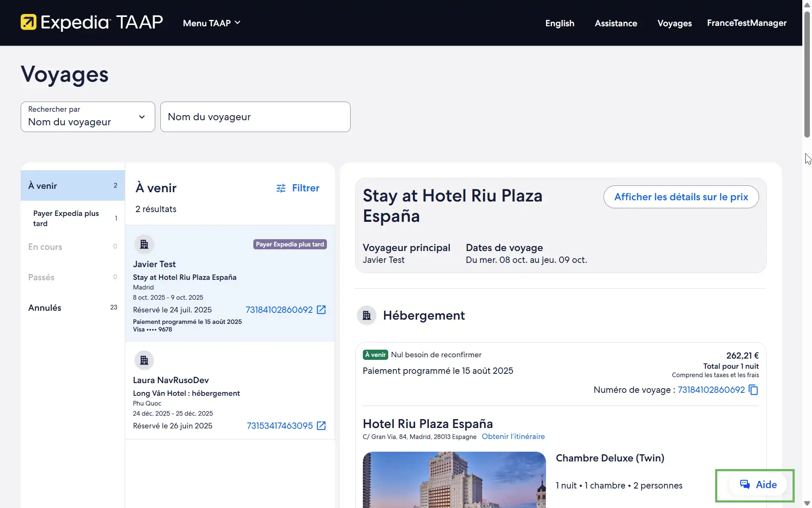Open the Aide chat button
The width and height of the screenshot is (812, 508).
click(x=758, y=485)
